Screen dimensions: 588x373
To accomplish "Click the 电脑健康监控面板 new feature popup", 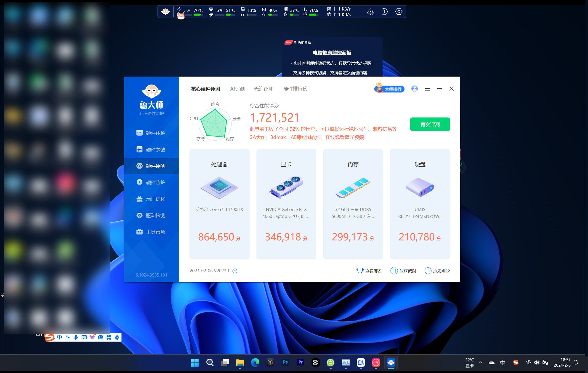I will coord(332,57).
